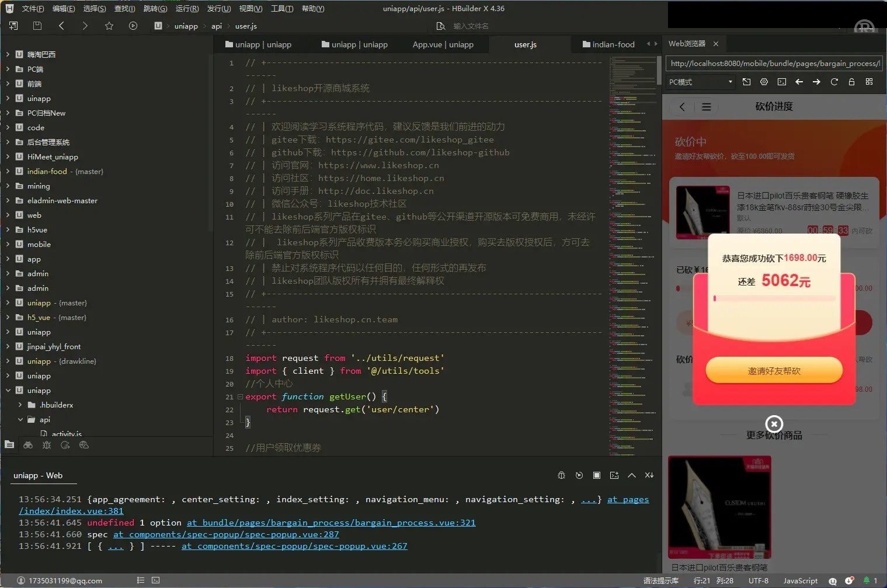887x588 pixels.
Task: Open the PC模式 device mode dropdown
Action: point(700,82)
